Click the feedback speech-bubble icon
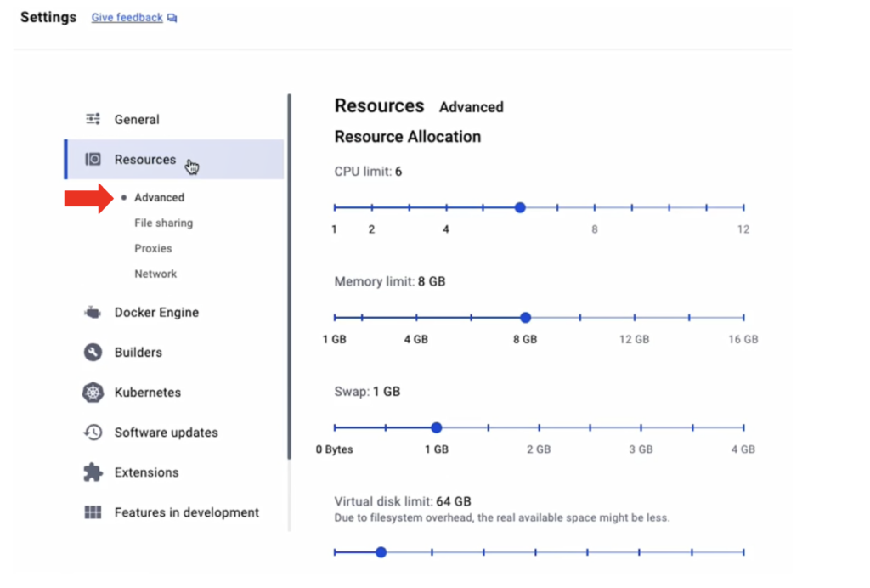 point(172,17)
